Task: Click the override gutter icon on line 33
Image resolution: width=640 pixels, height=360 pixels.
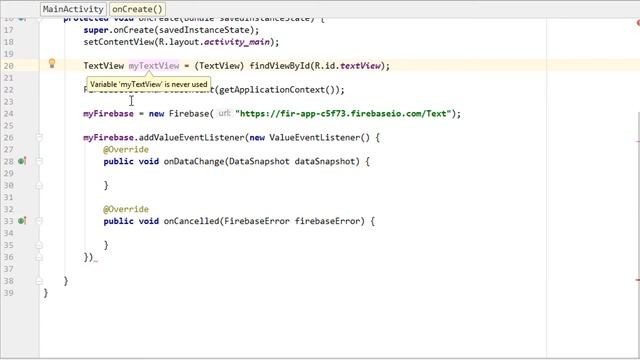Action: (22, 221)
